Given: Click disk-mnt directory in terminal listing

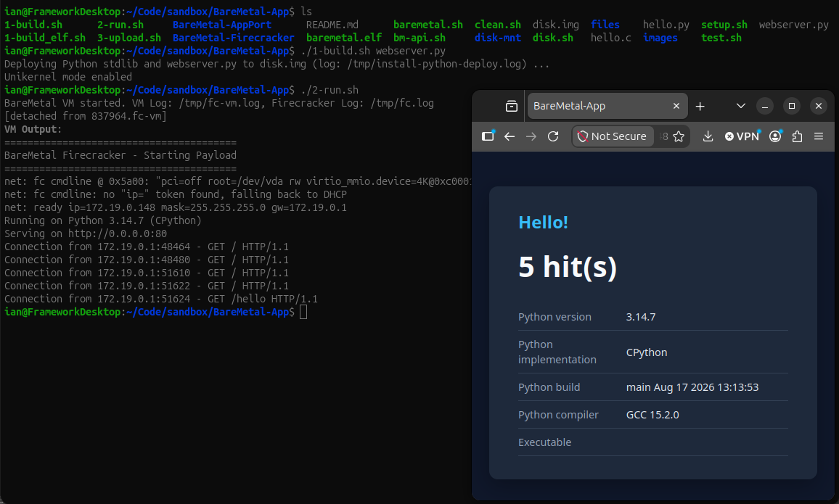Looking at the screenshot, I should (x=498, y=38).
